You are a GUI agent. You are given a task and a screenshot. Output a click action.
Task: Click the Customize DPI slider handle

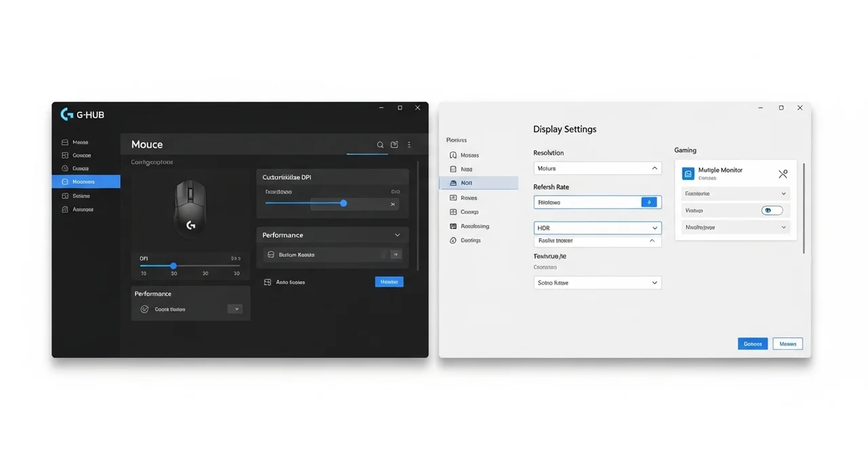pos(343,203)
